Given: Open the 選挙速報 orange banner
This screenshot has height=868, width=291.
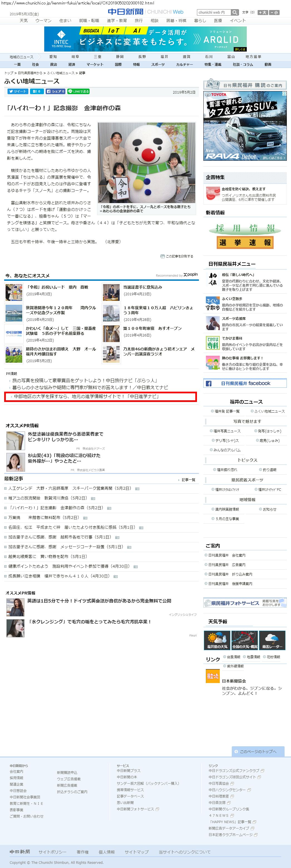Looking at the screenshot, I should coord(245,243).
